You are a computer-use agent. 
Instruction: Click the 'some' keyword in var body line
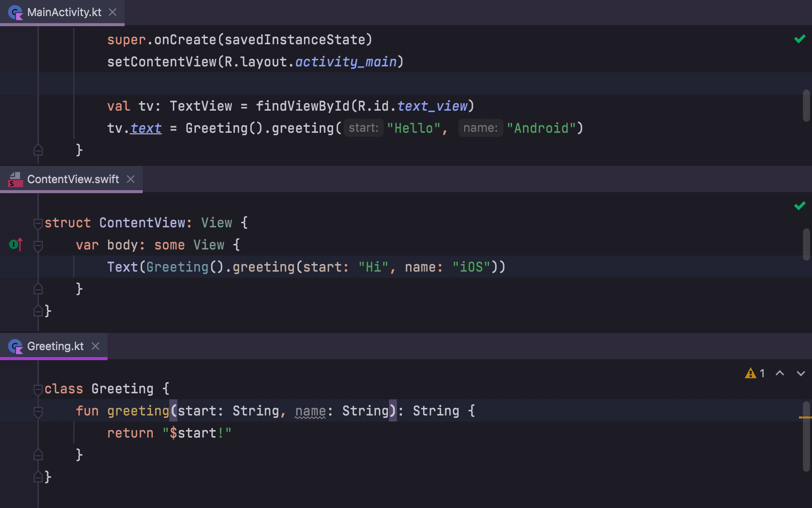pyautogui.click(x=169, y=245)
